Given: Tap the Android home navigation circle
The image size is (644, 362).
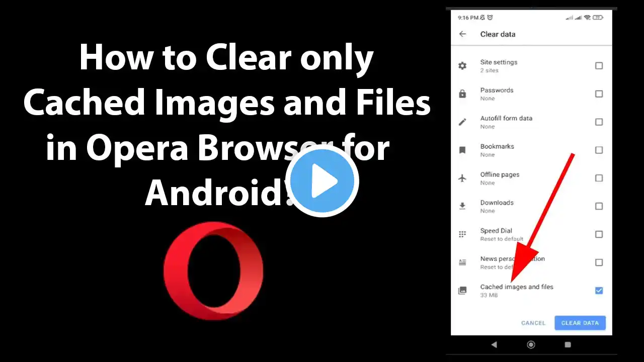Looking at the screenshot, I should [x=531, y=344].
